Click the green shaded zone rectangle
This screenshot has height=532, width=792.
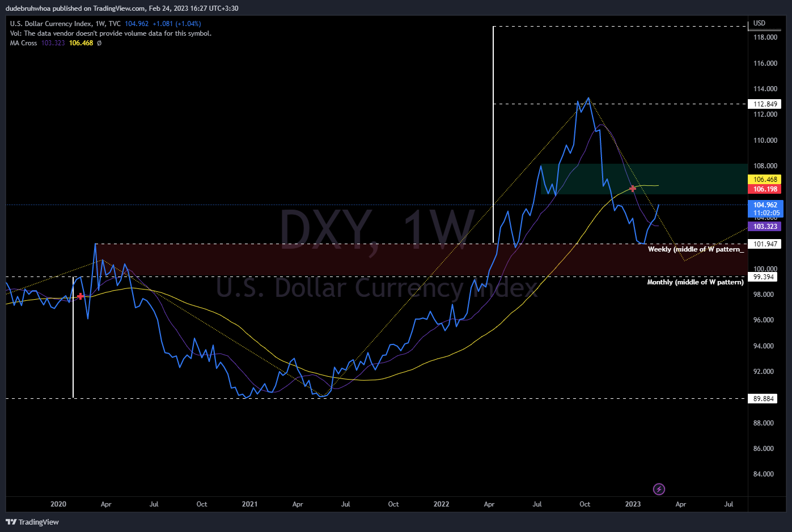[644, 179]
